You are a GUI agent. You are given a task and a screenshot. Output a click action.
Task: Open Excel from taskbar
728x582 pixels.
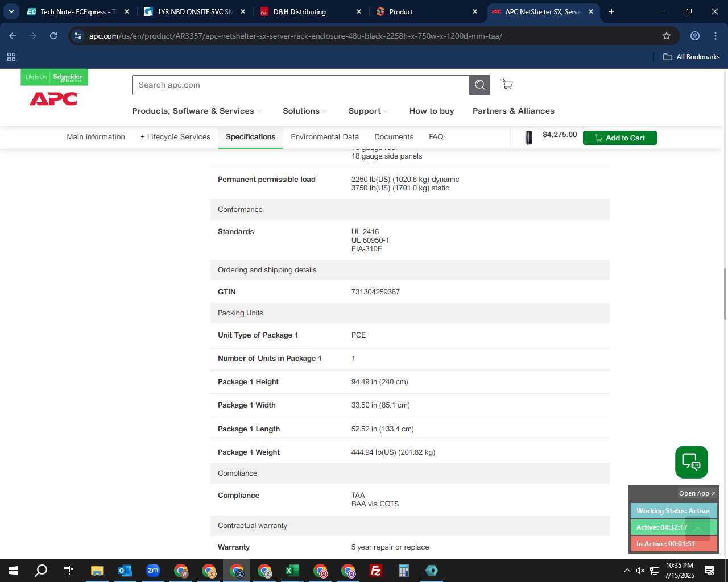tap(292, 571)
